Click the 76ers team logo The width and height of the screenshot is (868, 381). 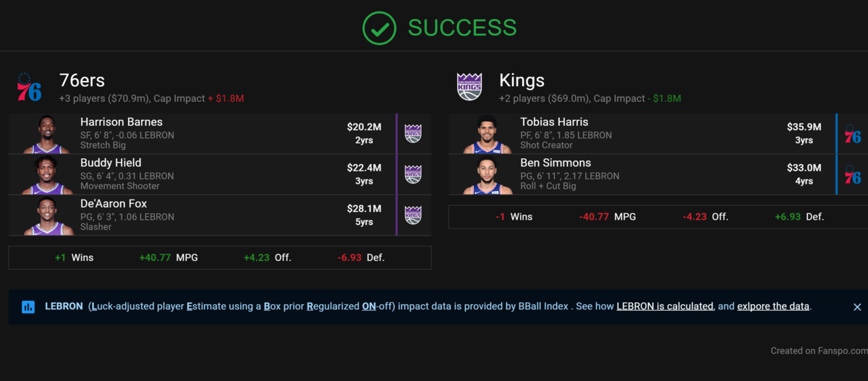pyautogui.click(x=29, y=87)
